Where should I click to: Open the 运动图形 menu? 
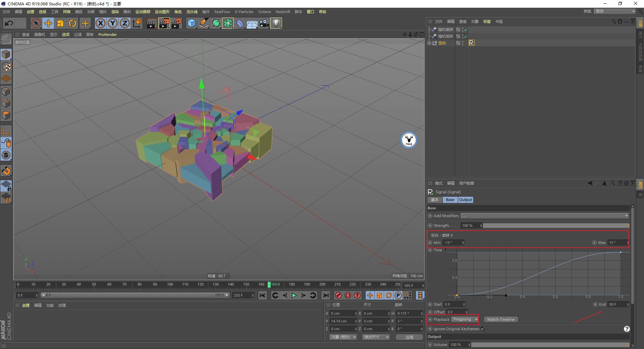coord(162,11)
